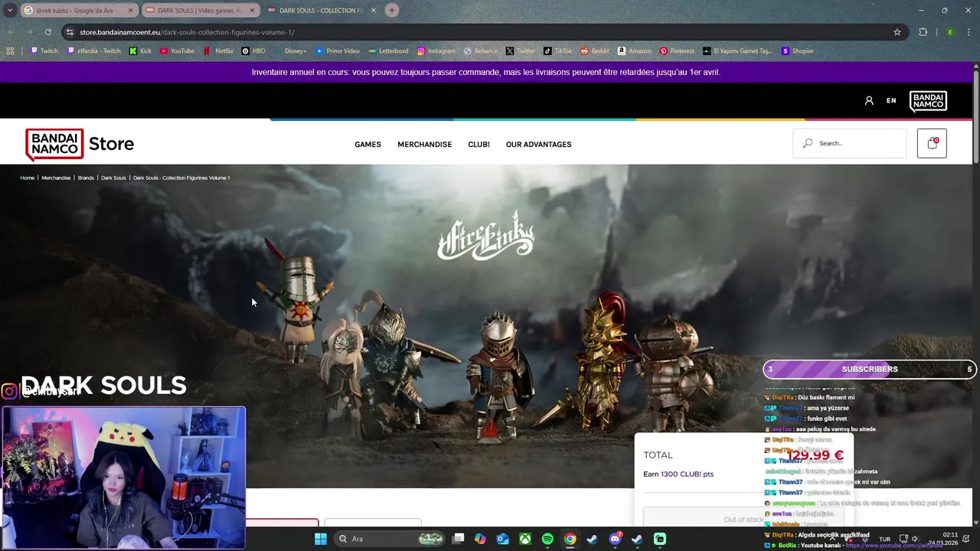
Task: Open the Chrome profile menu
Action: pos(950,32)
